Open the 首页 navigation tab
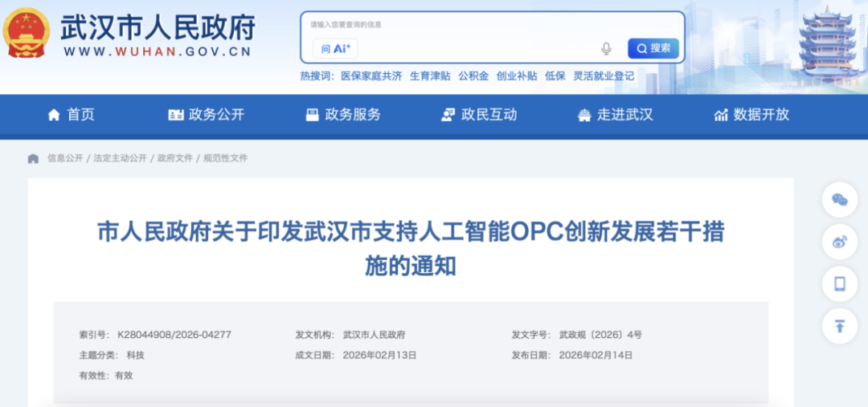The height and width of the screenshot is (407, 868). pyautogui.click(x=71, y=115)
